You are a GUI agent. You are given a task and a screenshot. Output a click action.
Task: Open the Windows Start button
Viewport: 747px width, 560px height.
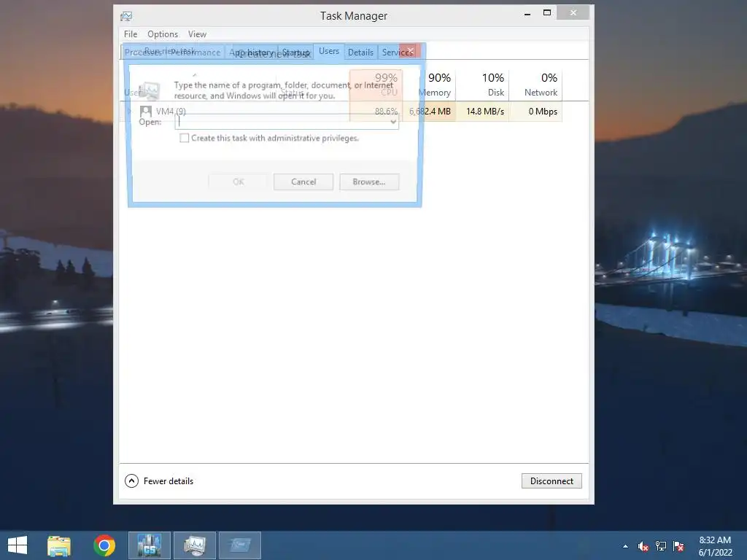coord(18,545)
